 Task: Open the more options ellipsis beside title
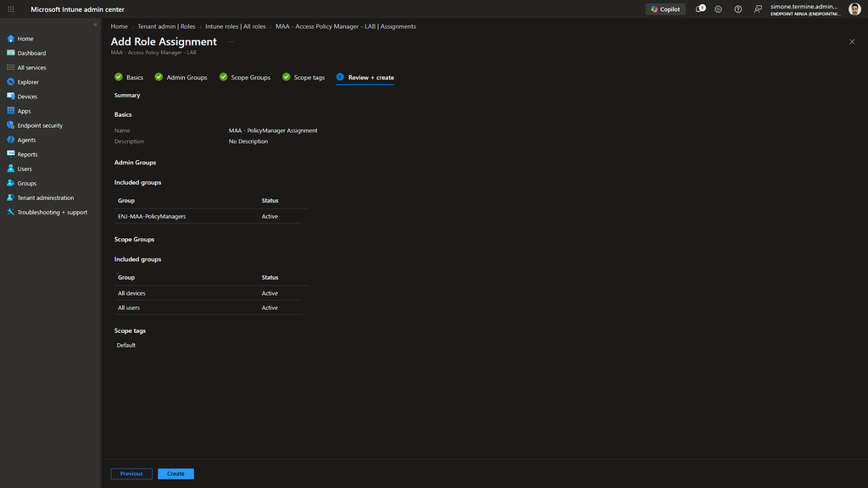point(231,42)
